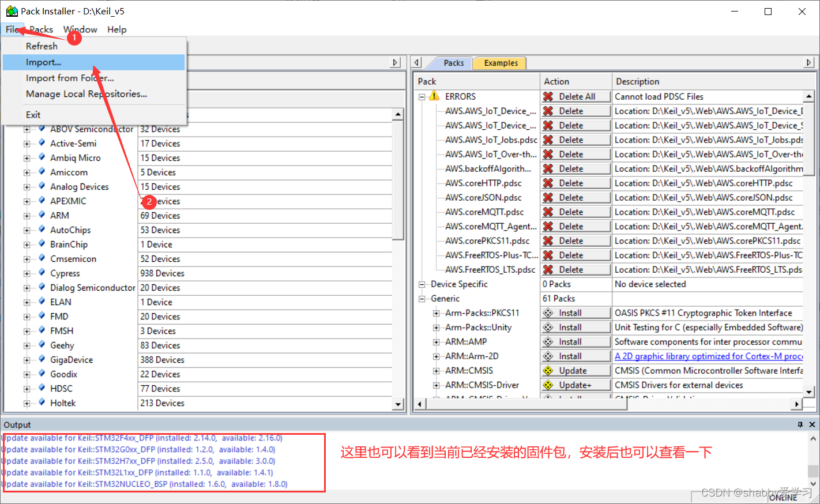
Task: Install the Arm-Packs::PKCS11 pack
Action: [x=576, y=313]
